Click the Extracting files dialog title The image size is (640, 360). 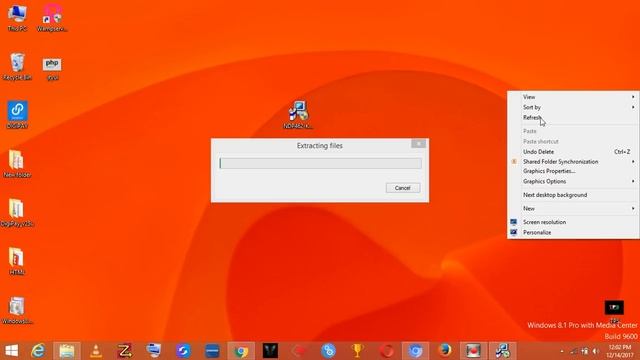tap(320, 146)
